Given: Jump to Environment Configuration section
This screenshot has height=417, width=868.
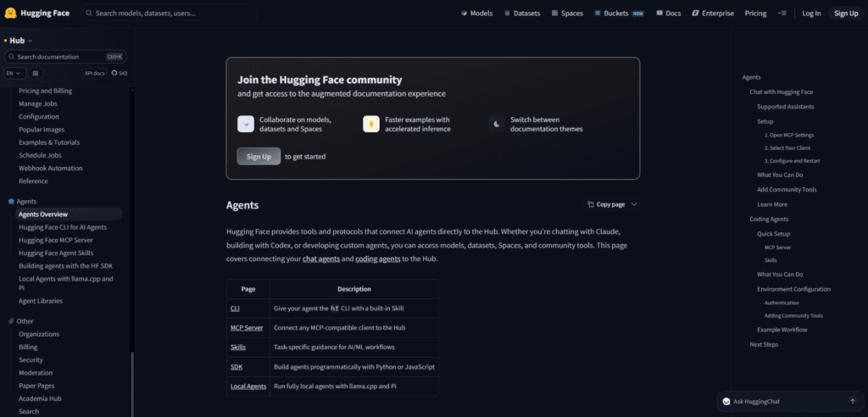Looking at the screenshot, I should point(793,289).
